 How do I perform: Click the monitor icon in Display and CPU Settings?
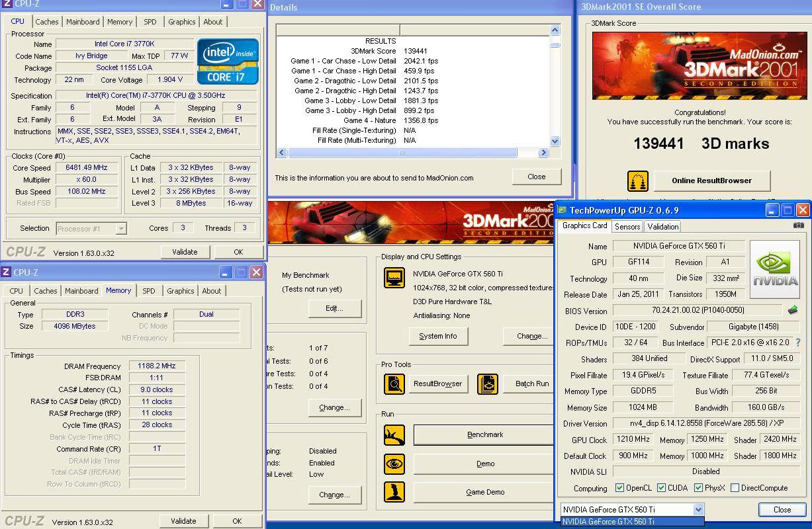pos(394,278)
